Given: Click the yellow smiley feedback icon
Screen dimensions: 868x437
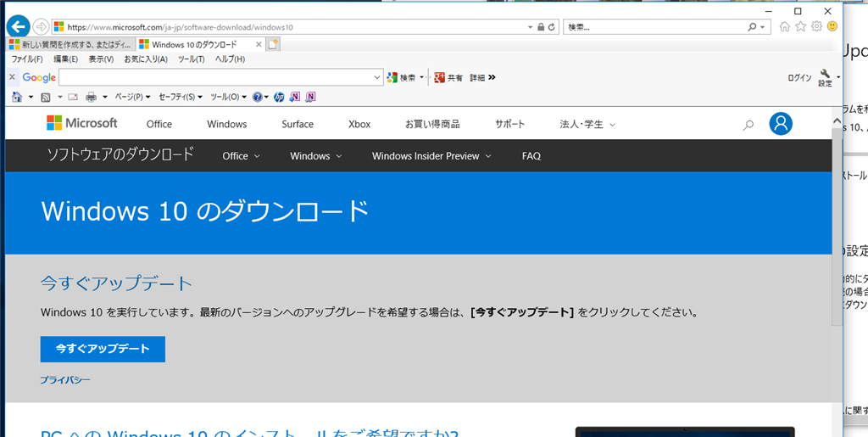Looking at the screenshot, I should coord(832,26).
